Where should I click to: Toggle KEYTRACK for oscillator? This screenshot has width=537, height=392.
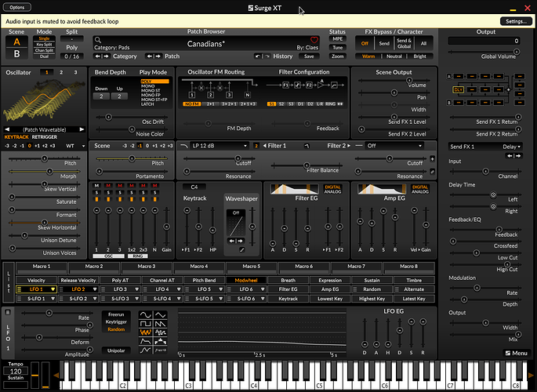(16, 137)
